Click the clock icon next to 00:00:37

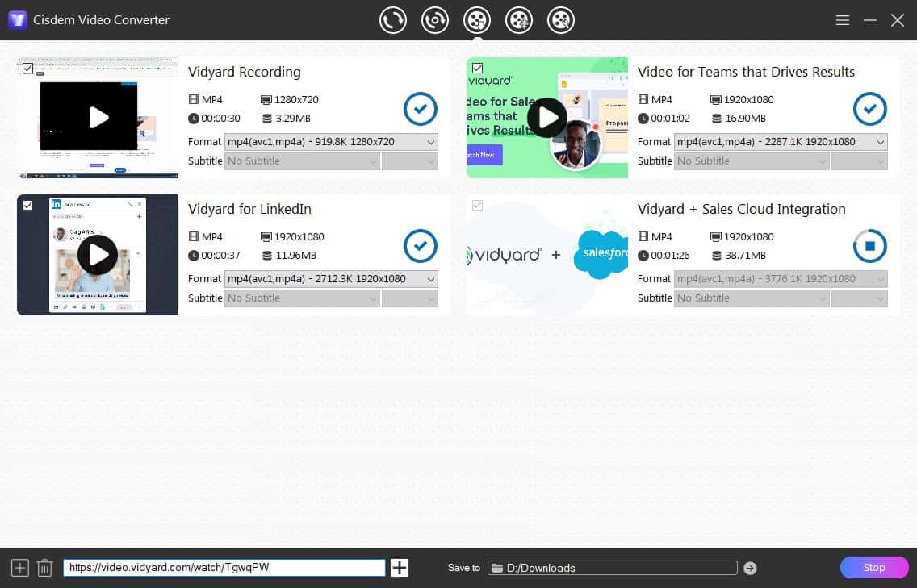[194, 256]
